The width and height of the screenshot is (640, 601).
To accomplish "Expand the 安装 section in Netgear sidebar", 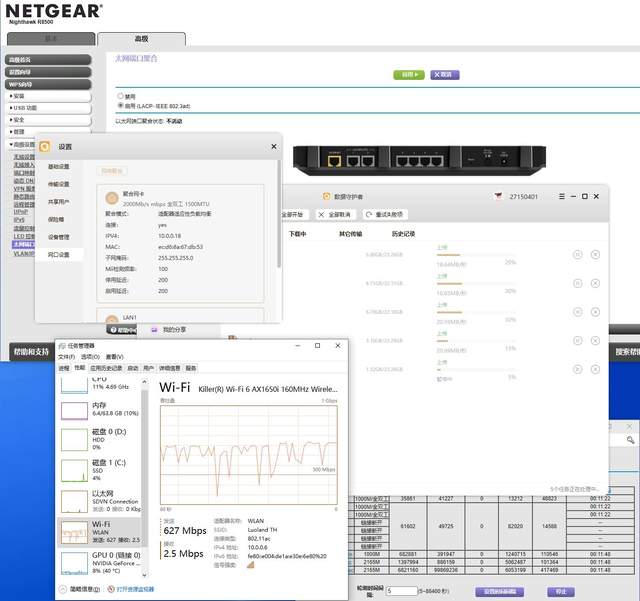I will [x=48, y=96].
